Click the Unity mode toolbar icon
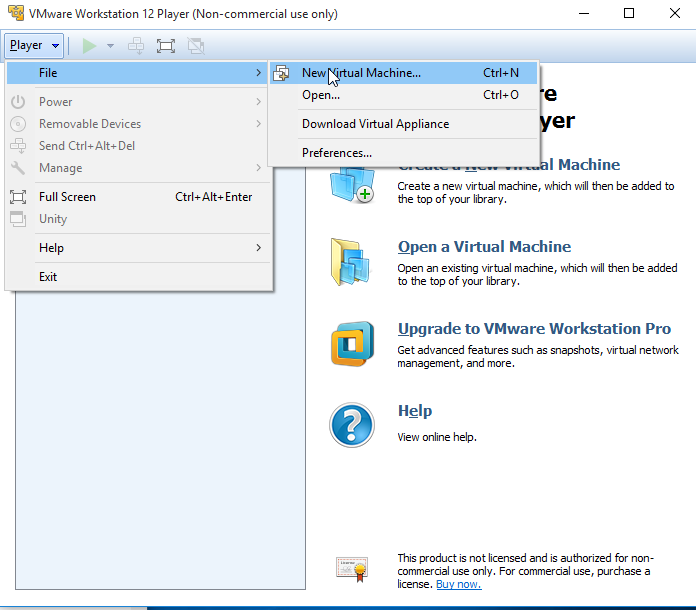The height and width of the screenshot is (610, 696). (196, 46)
